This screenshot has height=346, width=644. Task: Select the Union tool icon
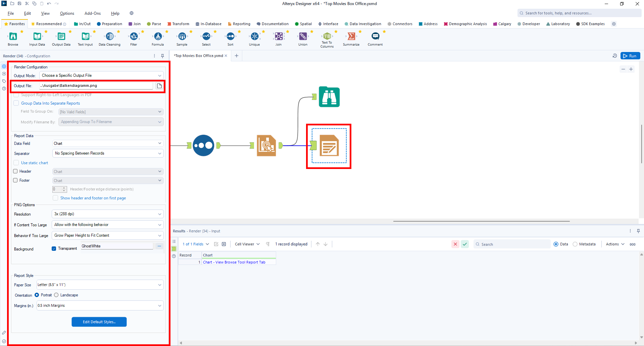pyautogui.click(x=303, y=37)
